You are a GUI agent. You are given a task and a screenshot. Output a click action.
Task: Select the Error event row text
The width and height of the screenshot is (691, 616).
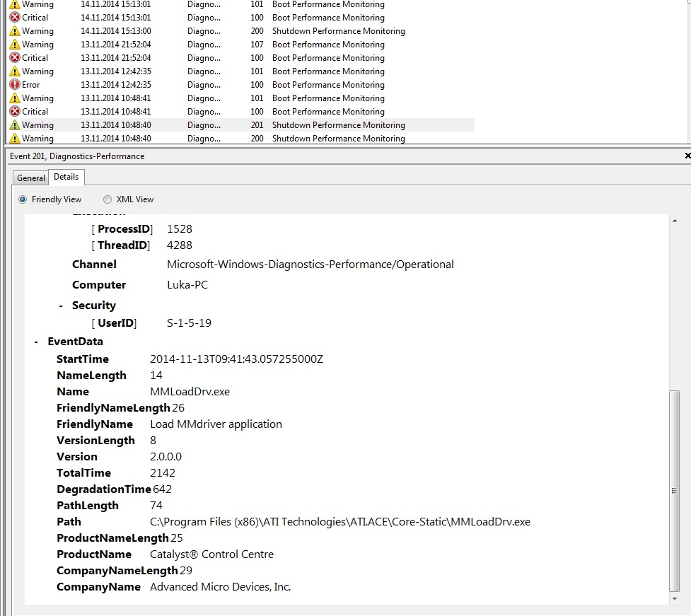31,85
